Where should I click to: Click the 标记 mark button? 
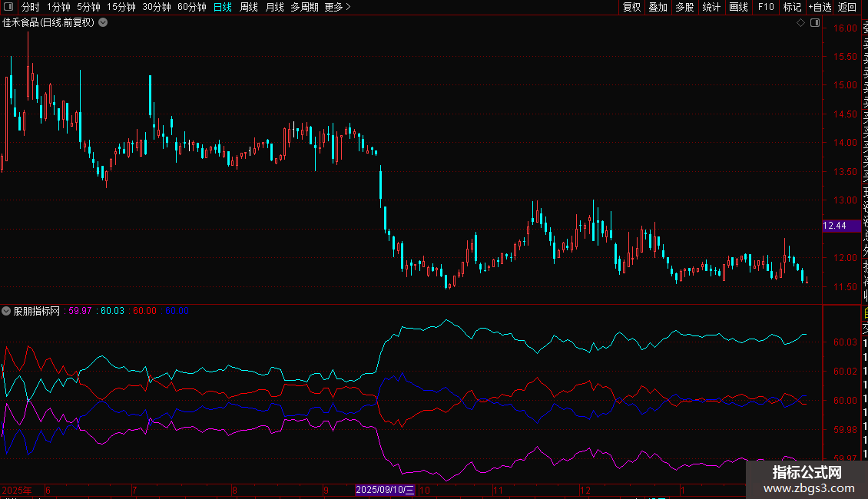(x=792, y=7)
